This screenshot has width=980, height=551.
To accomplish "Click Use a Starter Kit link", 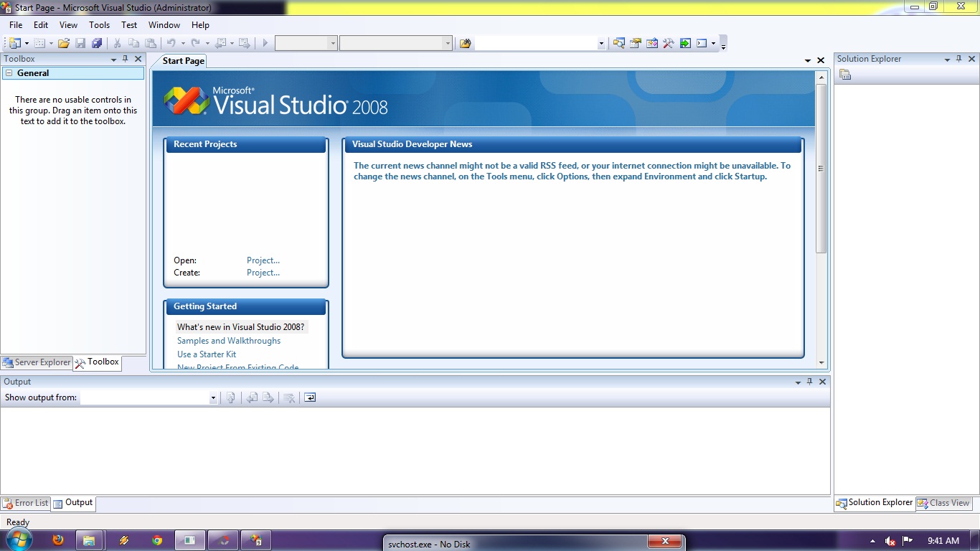I will point(207,354).
